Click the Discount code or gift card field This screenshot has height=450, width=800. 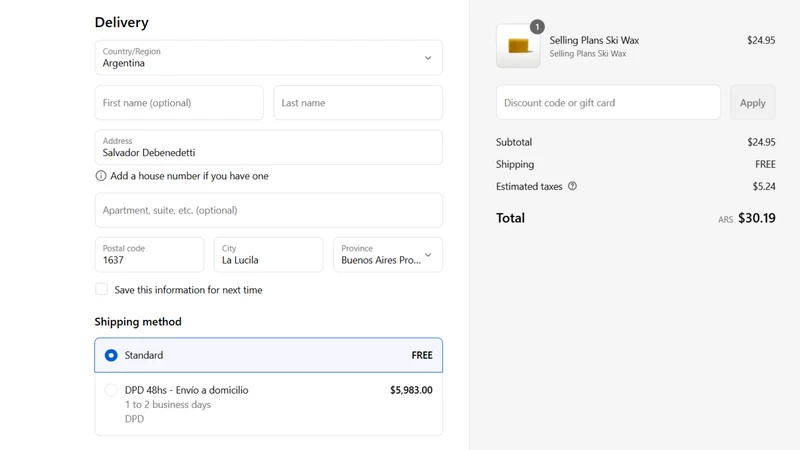(608, 103)
